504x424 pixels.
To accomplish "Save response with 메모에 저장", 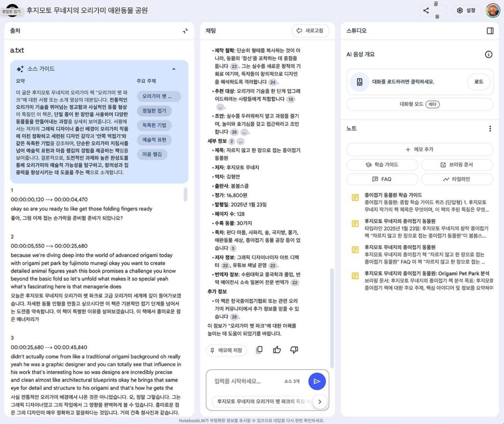I will 226,350.
